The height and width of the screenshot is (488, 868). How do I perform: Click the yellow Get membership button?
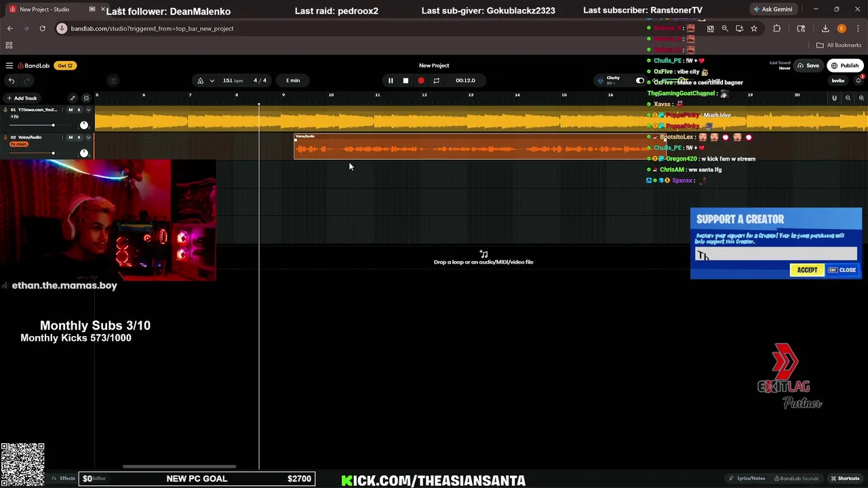point(65,66)
